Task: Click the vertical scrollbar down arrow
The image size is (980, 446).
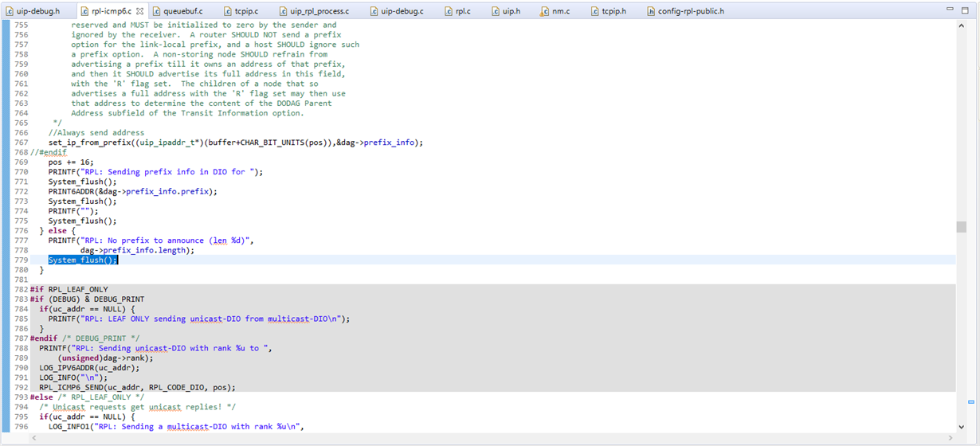Action: pyautogui.click(x=962, y=428)
